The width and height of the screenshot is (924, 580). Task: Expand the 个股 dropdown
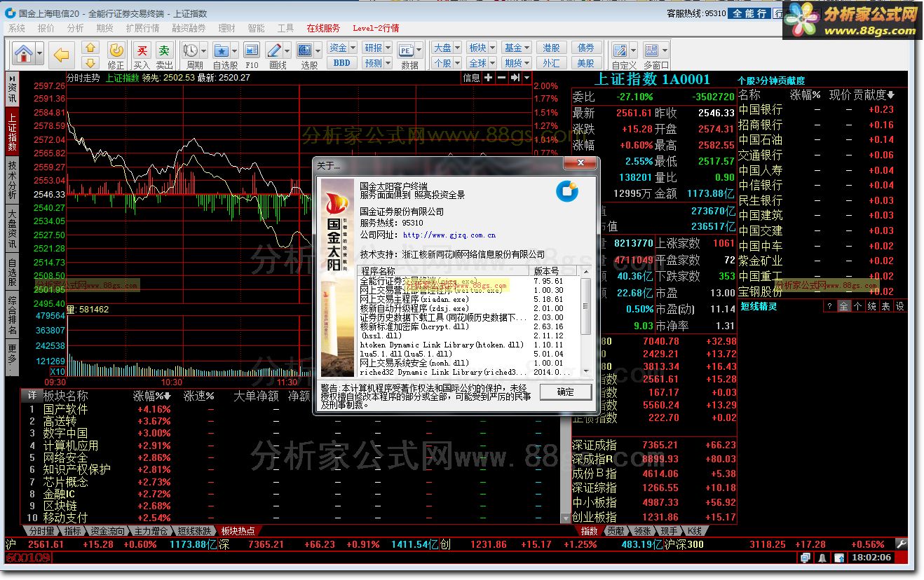[x=457, y=63]
